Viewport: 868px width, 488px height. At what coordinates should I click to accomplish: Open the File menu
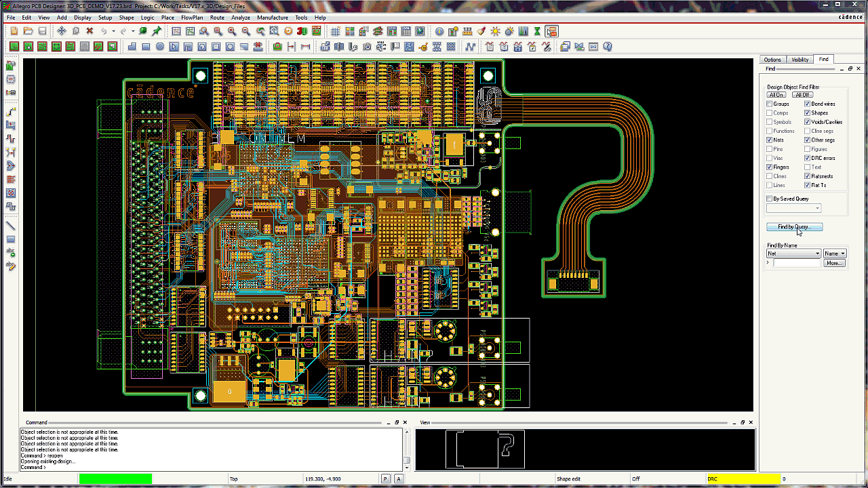(x=10, y=18)
